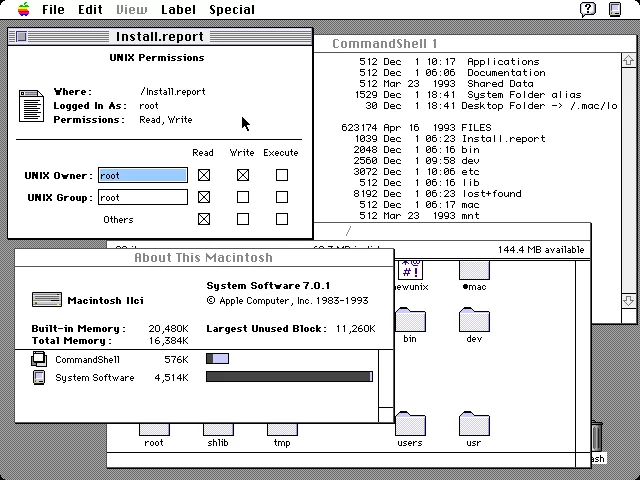640x480 pixels.
Task: Open the application switcher icon in menu bar
Action: (x=615, y=9)
